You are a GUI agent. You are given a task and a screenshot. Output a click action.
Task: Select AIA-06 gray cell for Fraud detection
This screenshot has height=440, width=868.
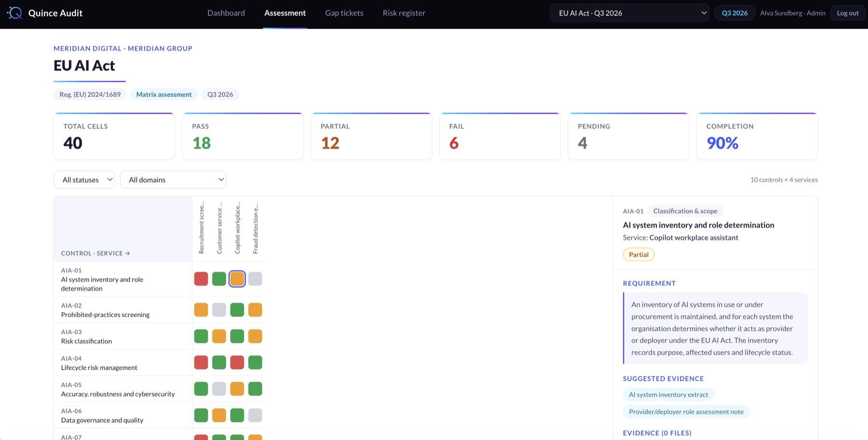click(x=255, y=415)
